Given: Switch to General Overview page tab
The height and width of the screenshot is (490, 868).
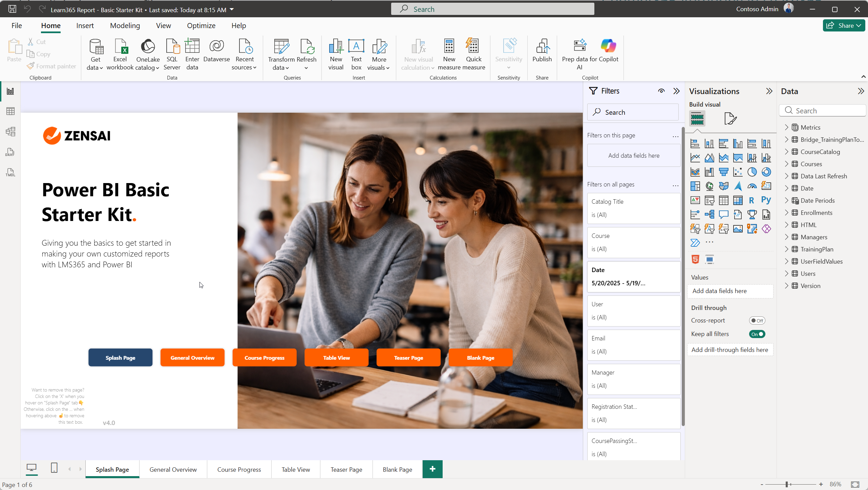Looking at the screenshot, I should point(173,469).
